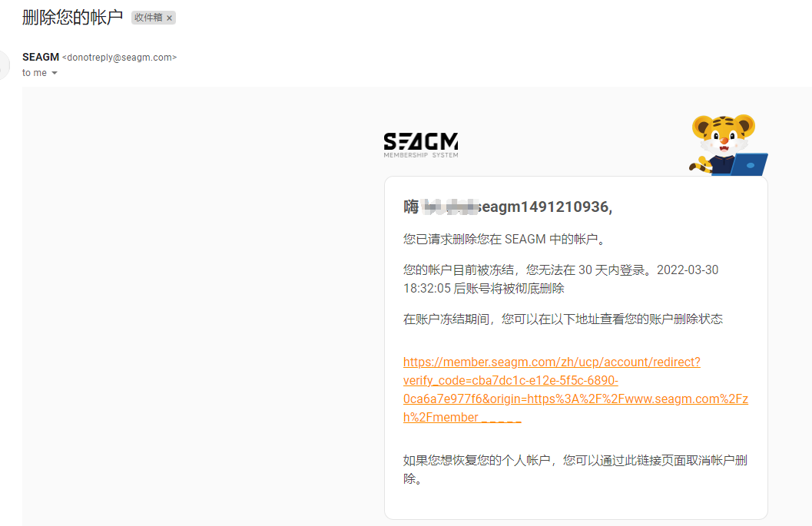Remove the 收件箱 label with its x

(x=169, y=18)
